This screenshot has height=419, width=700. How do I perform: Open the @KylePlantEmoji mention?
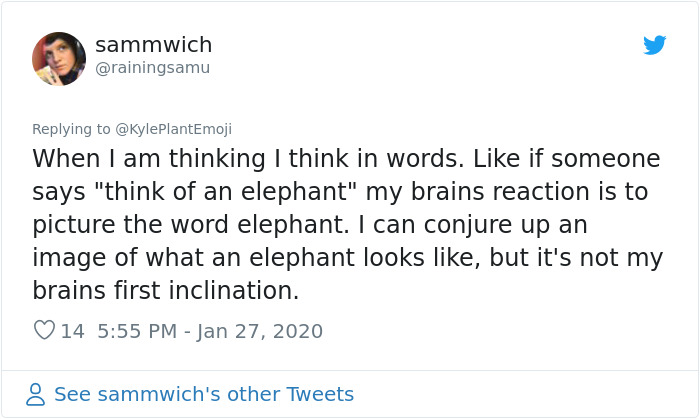click(x=173, y=129)
